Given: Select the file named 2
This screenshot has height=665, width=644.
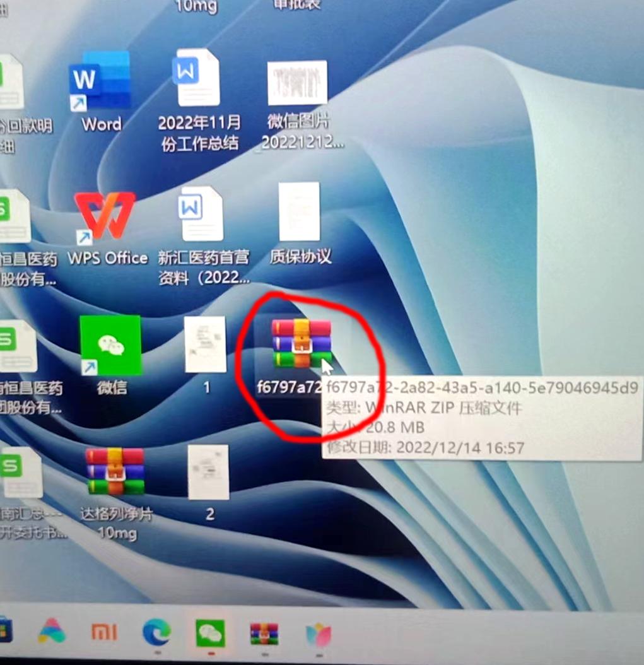Looking at the screenshot, I should [x=208, y=472].
